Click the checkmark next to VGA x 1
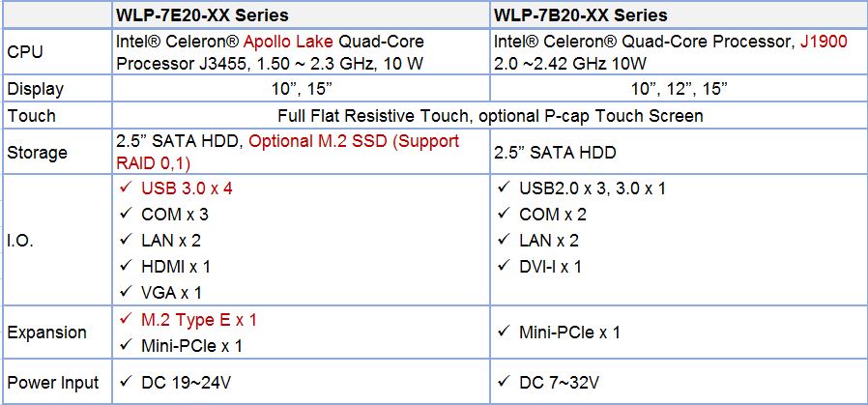Screen dimensions: 868x405 (123, 292)
